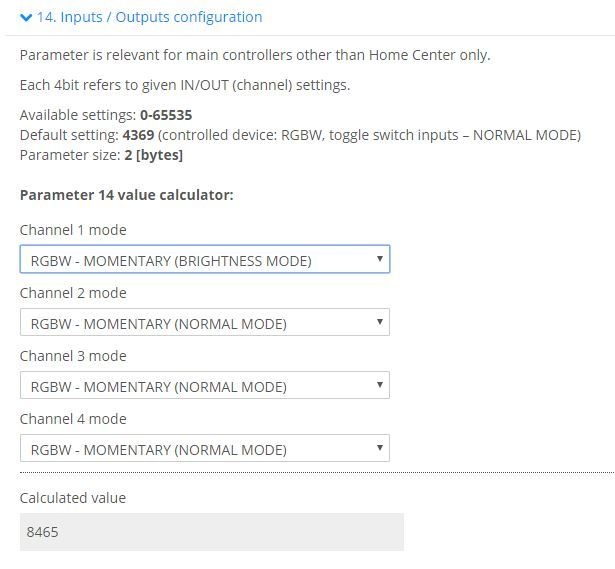Click the Parameter 14 value calculator heading
Viewport: 615px width, 569px height.
126,195
